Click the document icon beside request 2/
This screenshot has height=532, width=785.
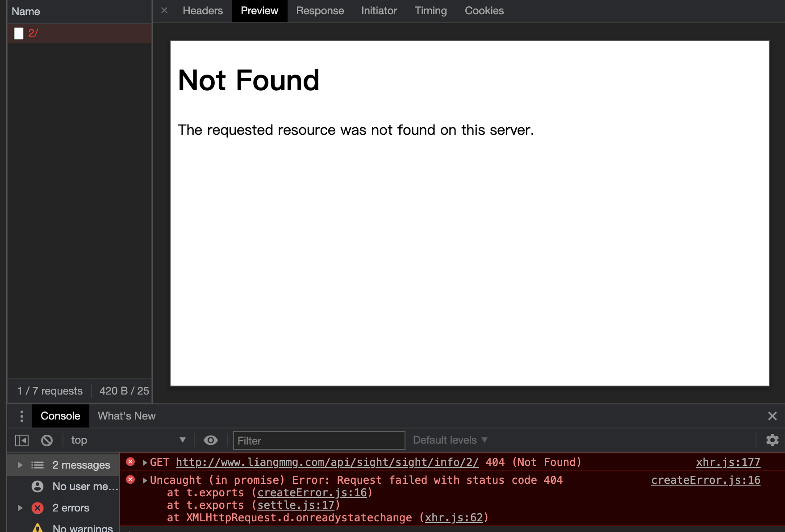click(19, 33)
